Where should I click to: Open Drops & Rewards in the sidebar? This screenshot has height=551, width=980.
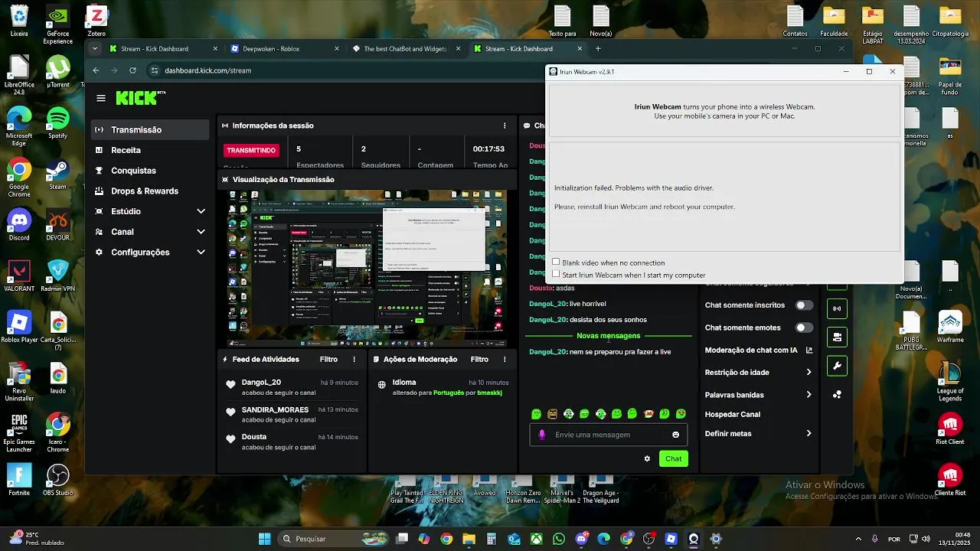pyautogui.click(x=149, y=191)
